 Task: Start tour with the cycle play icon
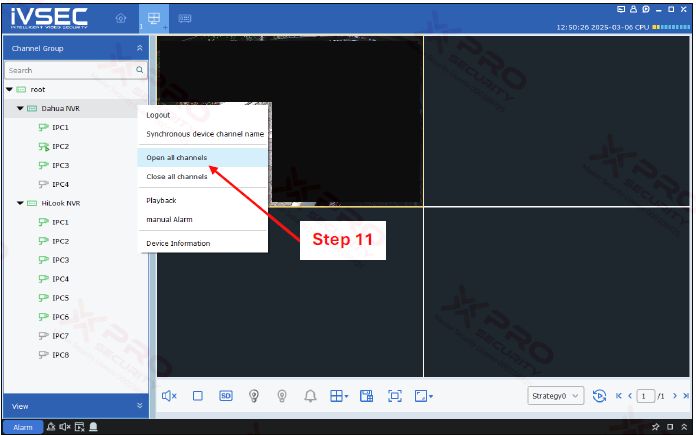point(599,396)
